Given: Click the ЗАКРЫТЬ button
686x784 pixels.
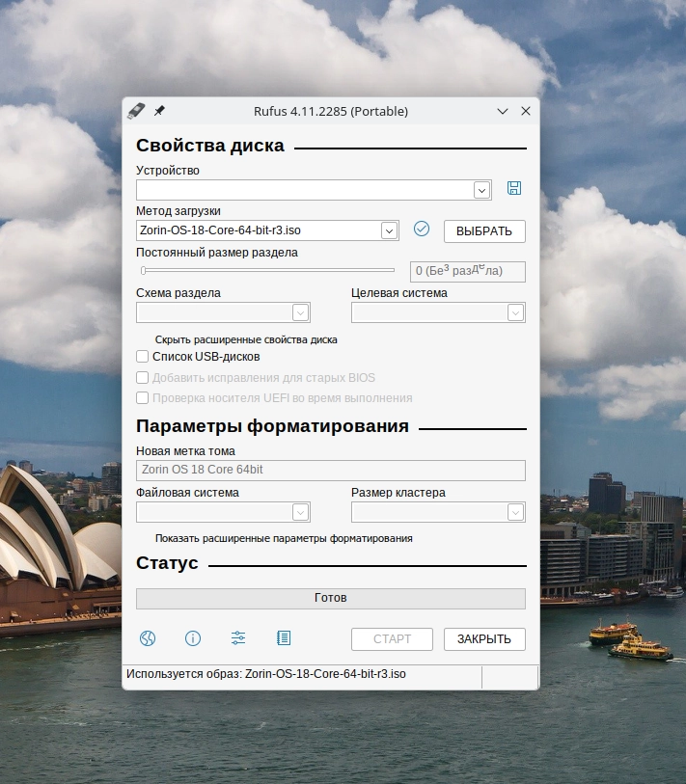Looking at the screenshot, I should point(484,639).
